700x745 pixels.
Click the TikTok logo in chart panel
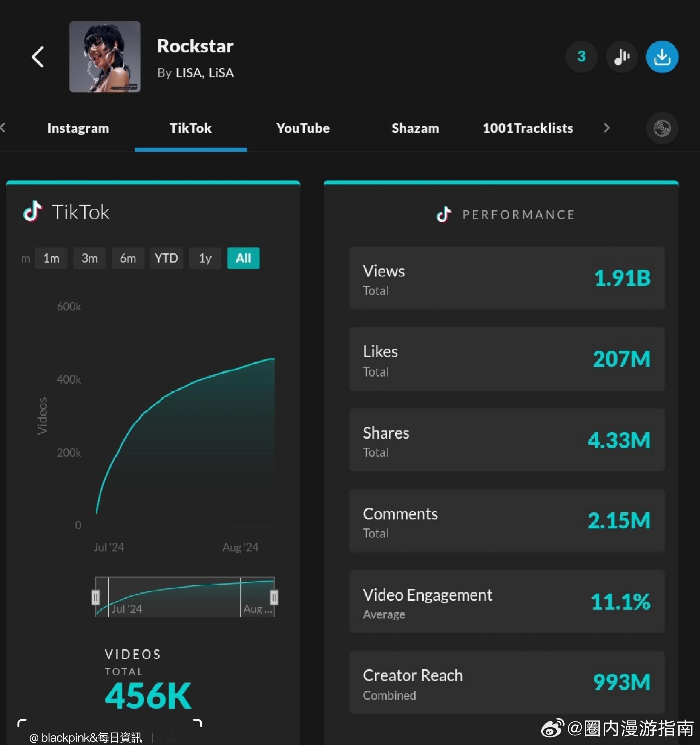point(33,211)
